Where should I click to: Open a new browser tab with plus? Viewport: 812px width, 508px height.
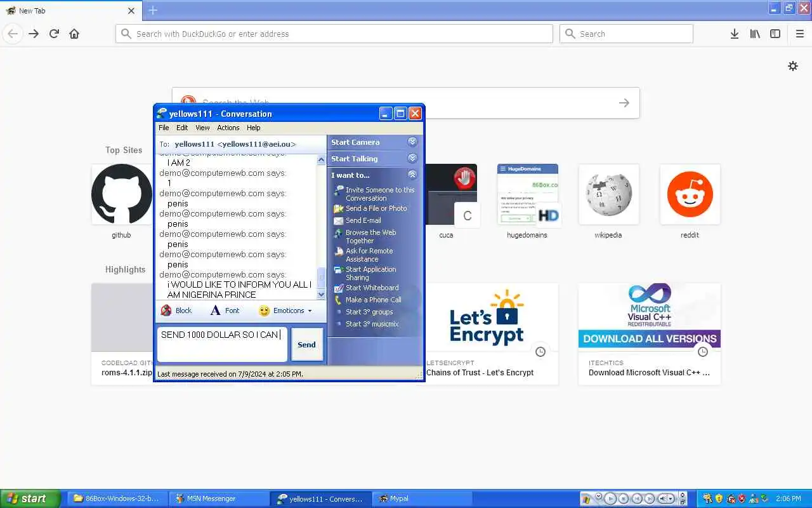click(153, 10)
